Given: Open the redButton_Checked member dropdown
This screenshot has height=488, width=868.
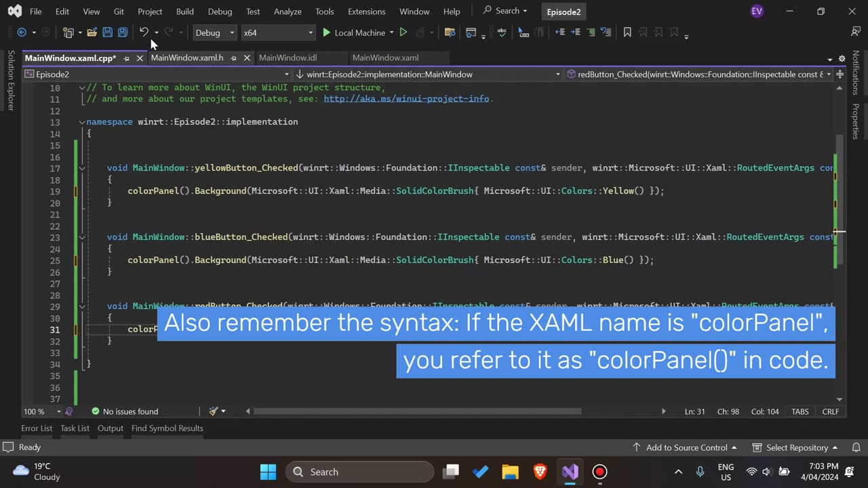Looking at the screenshot, I should click(699, 74).
